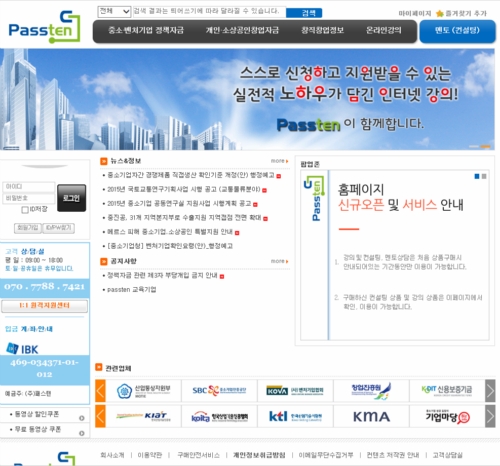Click the IBK bank logo
This screenshot has height=466, width=500.
[x=23, y=349]
